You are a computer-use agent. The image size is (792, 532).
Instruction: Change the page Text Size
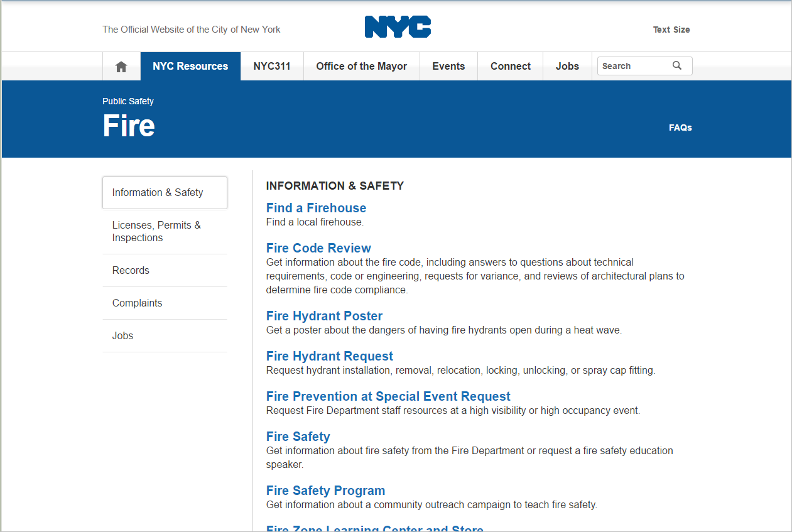pyautogui.click(x=671, y=30)
